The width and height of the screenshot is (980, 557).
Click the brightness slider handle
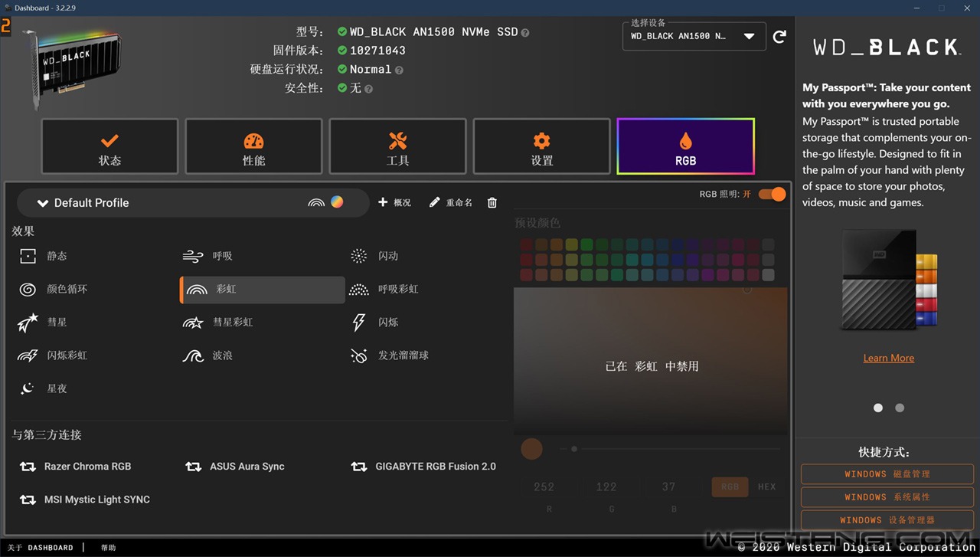574,449
